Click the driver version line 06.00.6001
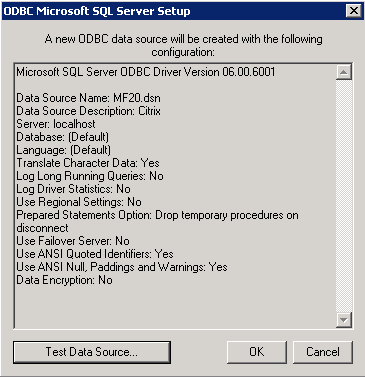 click(146, 72)
